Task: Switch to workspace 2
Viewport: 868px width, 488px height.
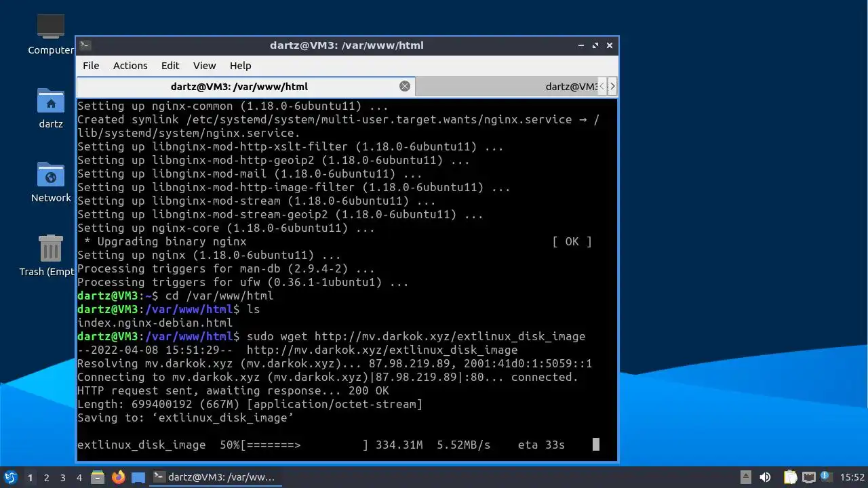Action: click(x=46, y=477)
